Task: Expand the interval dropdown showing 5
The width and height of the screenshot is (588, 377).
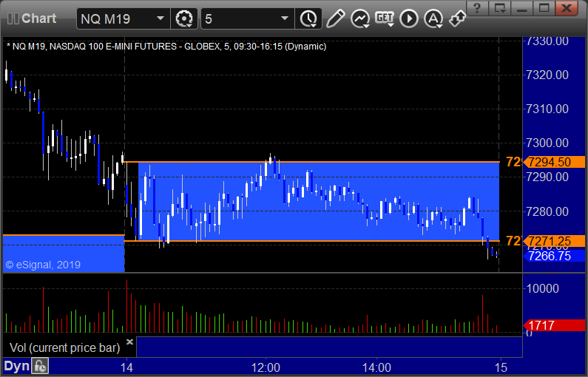Action: pyautogui.click(x=284, y=18)
